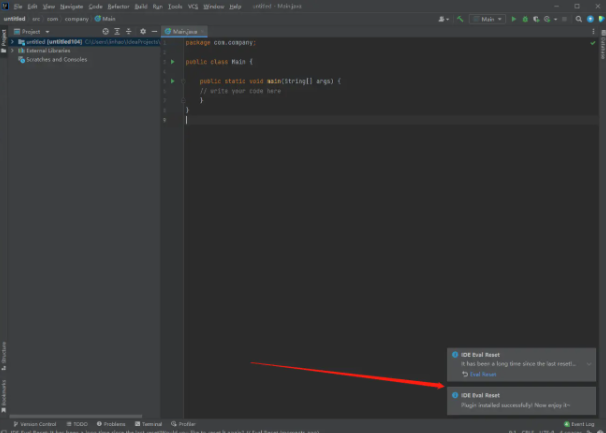Open the Navigate menu
The width and height of the screenshot is (606, 433).
pos(71,7)
